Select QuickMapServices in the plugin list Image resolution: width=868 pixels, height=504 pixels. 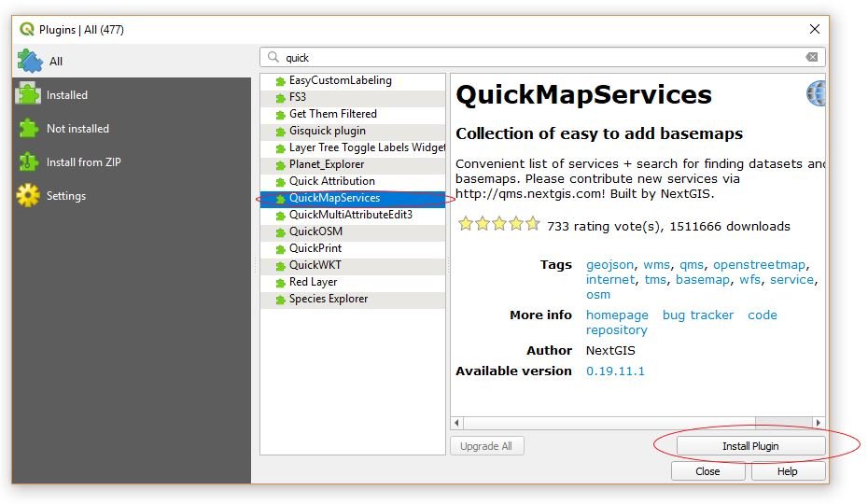(353, 198)
